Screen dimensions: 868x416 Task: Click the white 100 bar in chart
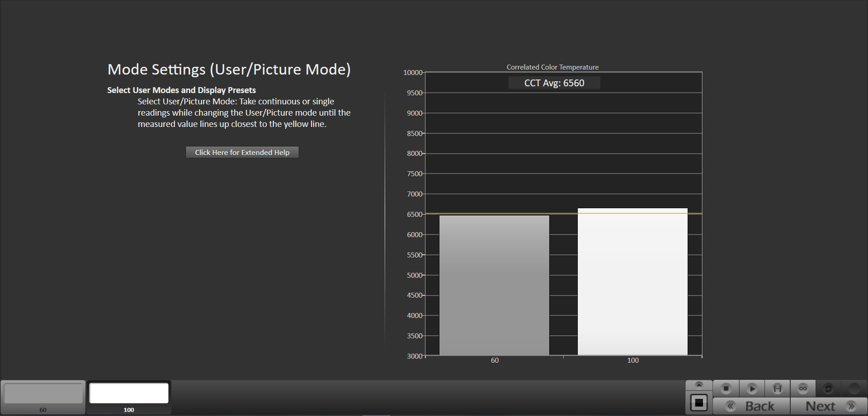[x=632, y=282]
